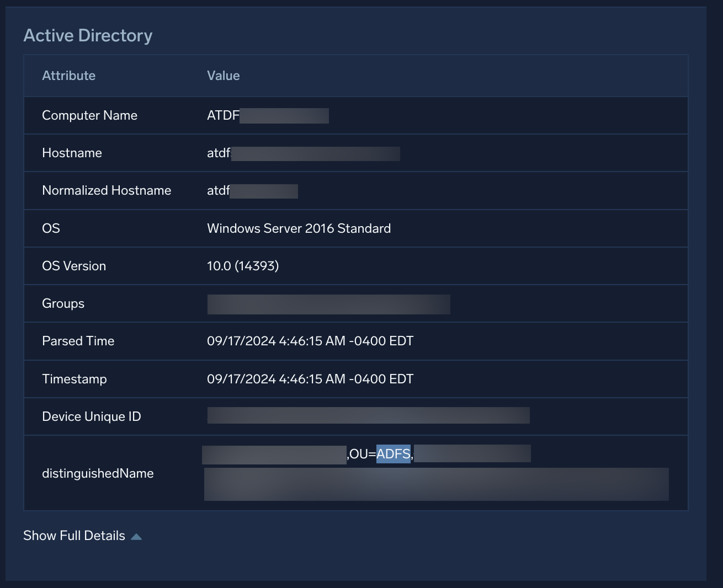Viewport: 723px width, 588px height.
Task: Select the highlighted ADFS text in distinguishedName
Action: pos(393,453)
